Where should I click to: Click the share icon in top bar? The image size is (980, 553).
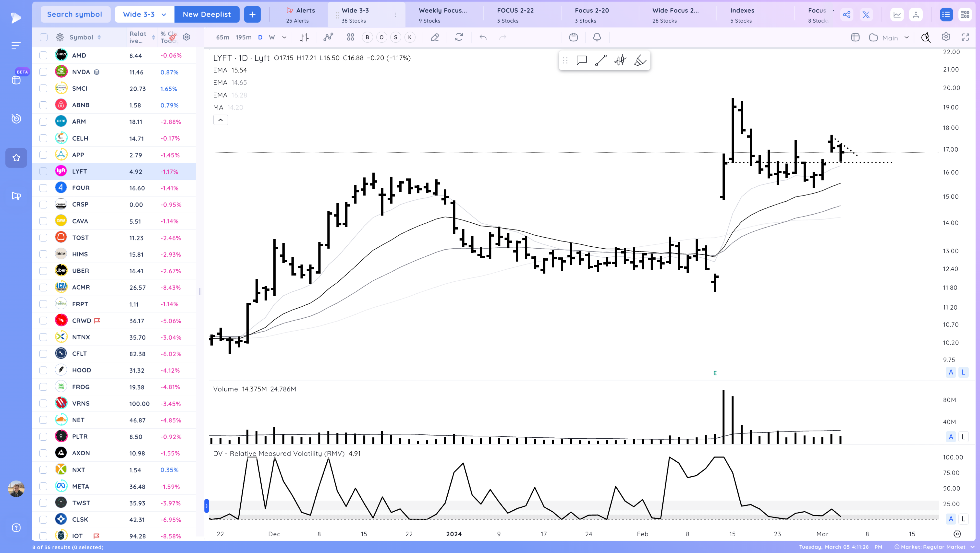tap(846, 14)
